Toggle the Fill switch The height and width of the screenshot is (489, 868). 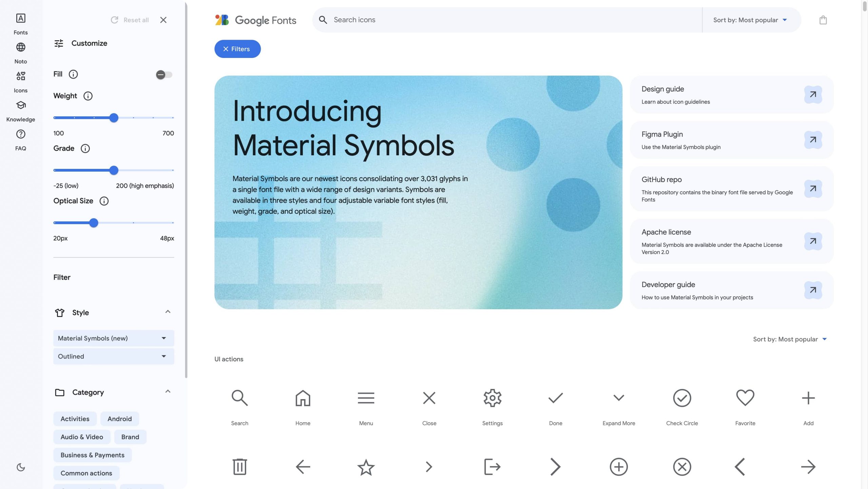pyautogui.click(x=164, y=75)
